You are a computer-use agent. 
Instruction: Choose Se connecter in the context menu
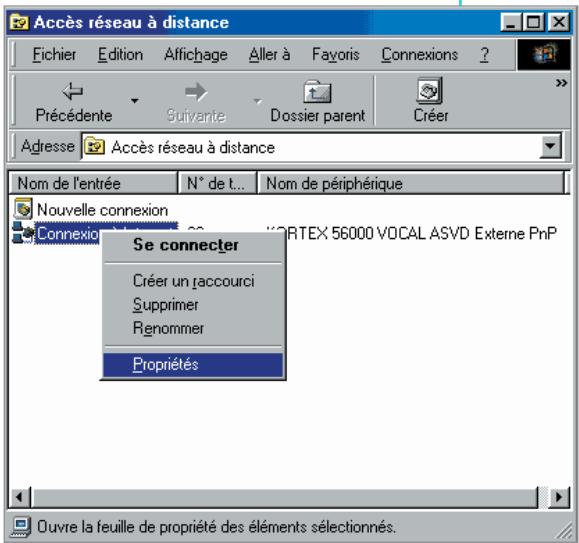(x=193, y=245)
